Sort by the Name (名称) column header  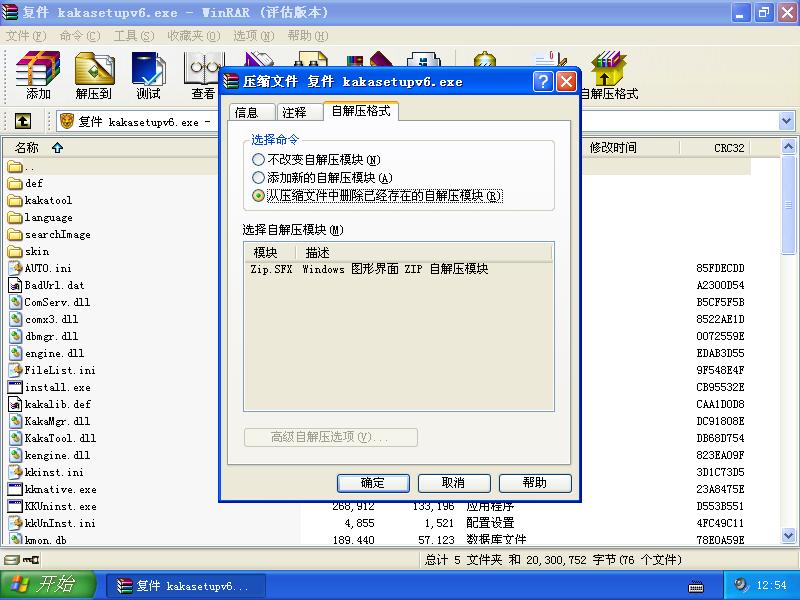(x=111, y=147)
